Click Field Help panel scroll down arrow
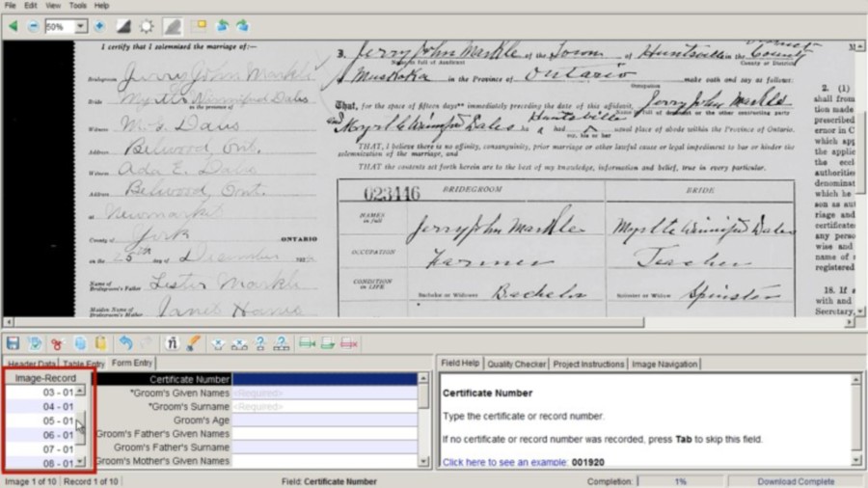The height and width of the screenshot is (488, 868). (x=856, y=460)
